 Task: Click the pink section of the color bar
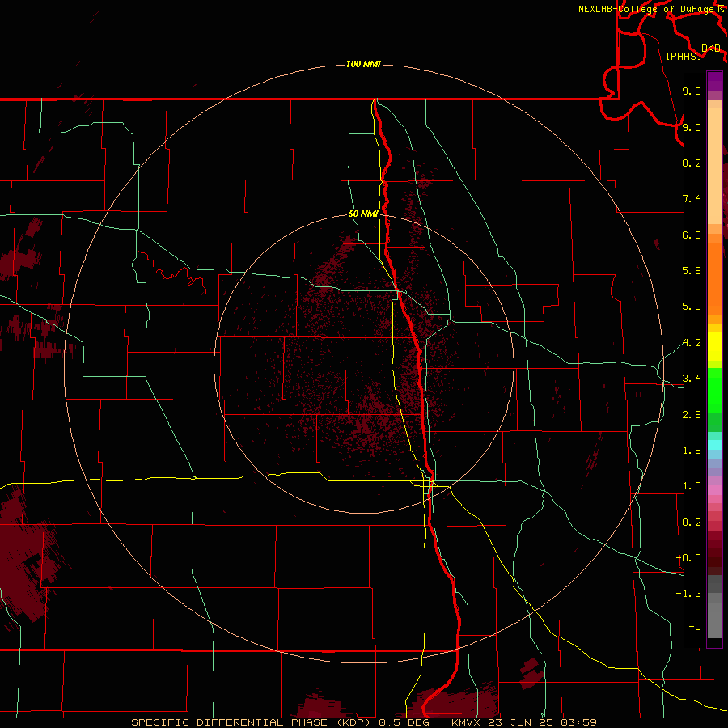coord(714,490)
